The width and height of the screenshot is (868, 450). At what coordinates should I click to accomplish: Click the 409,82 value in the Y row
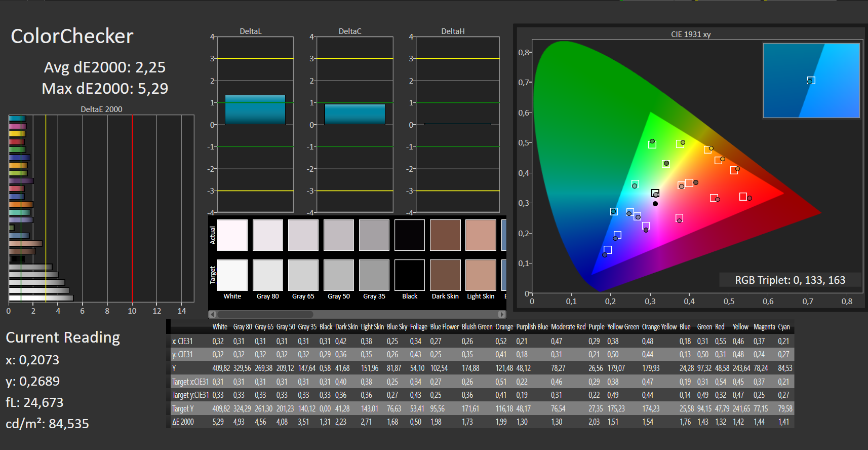(x=221, y=368)
